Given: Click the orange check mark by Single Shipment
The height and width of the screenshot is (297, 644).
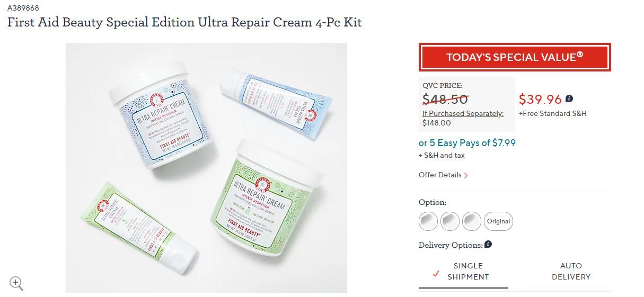Looking at the screenshot, I should pos(436,274).
